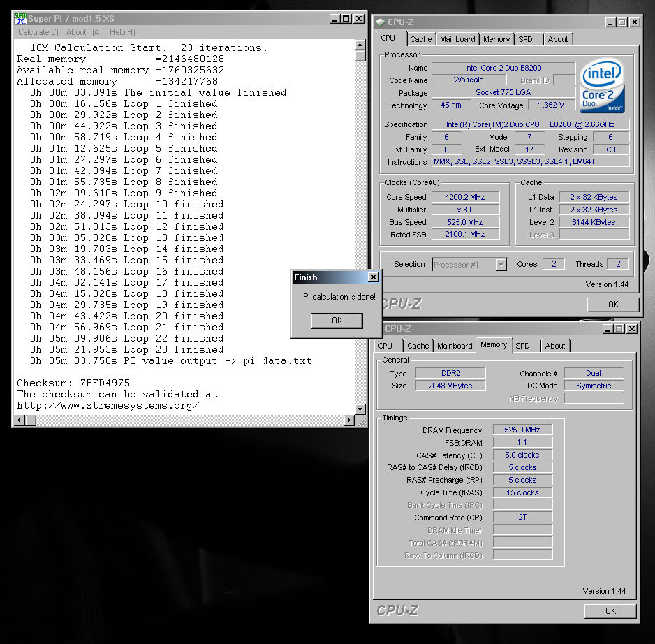This screenshot has width=655, height=644.
Task: Expand the Processor #1 selection dropdown
Action: (501, 265)
